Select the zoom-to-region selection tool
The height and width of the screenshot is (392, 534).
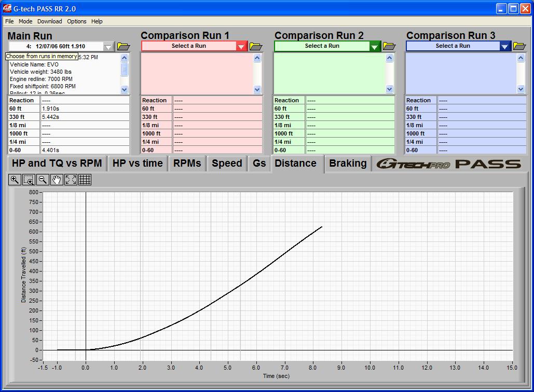tap(29, 180)
